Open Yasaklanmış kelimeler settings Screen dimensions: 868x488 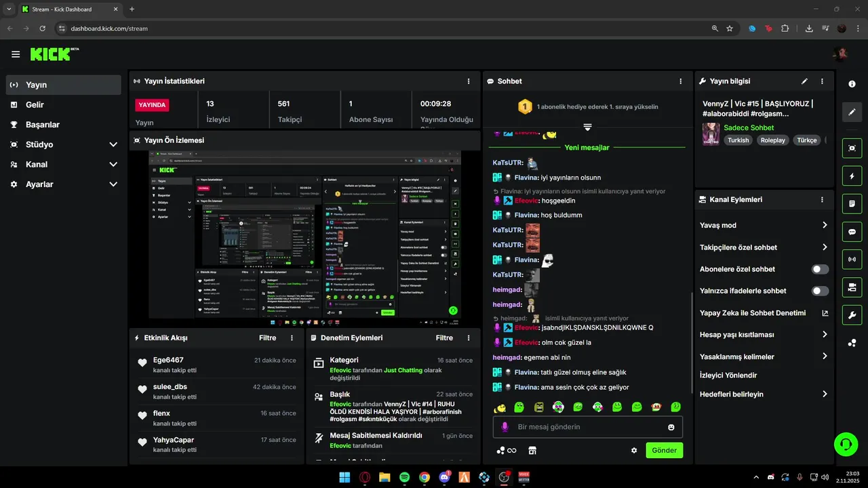[764, 357]
